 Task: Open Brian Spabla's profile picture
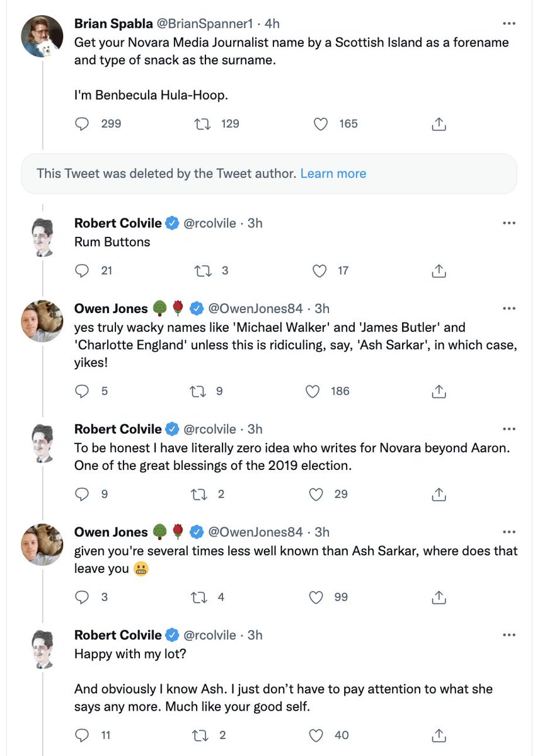pos(42,36)
